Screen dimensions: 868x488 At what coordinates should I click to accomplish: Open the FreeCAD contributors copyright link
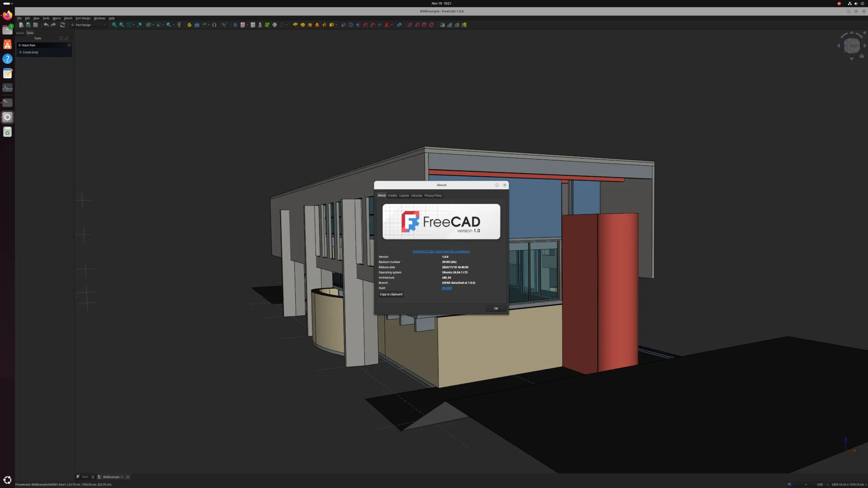click(x=441, y=252)
